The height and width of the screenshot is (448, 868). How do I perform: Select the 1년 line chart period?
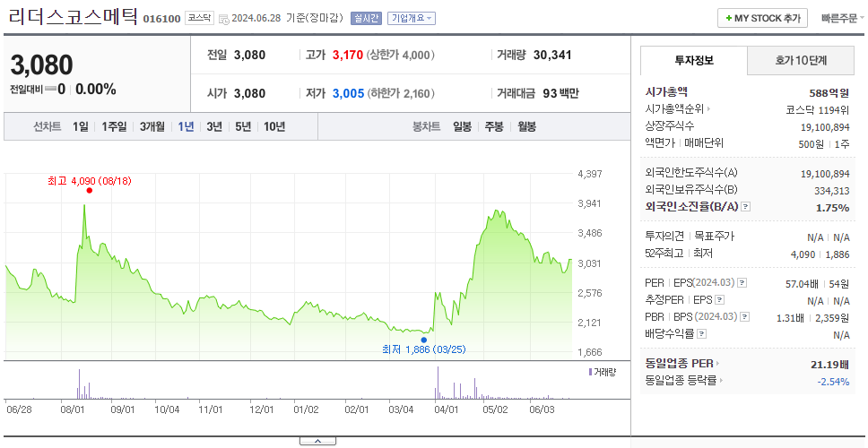pos(186,126)
